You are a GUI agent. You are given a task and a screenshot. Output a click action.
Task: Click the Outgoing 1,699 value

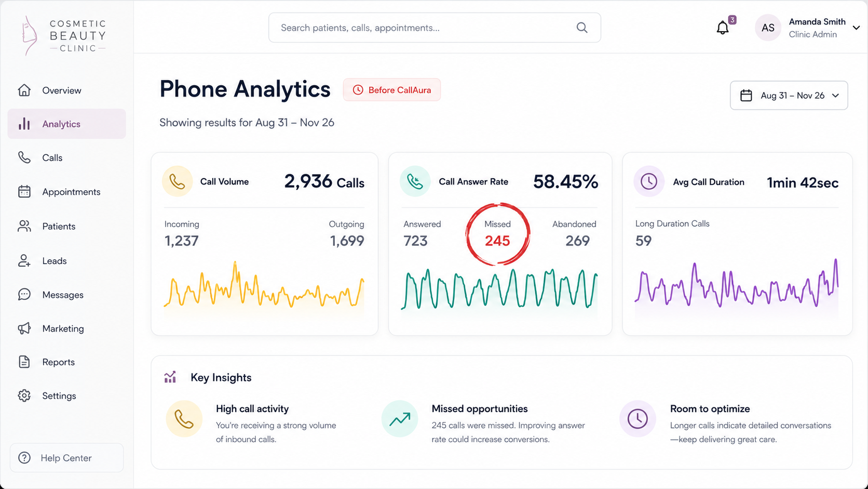click(347, 241)
